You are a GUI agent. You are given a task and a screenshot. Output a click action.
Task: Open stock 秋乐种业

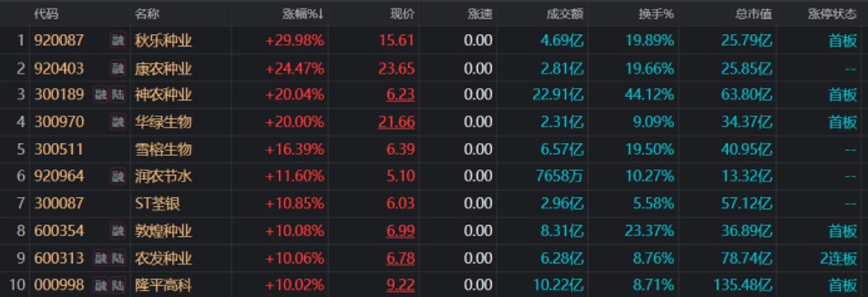pyautogui.click(x=163, y=41)
